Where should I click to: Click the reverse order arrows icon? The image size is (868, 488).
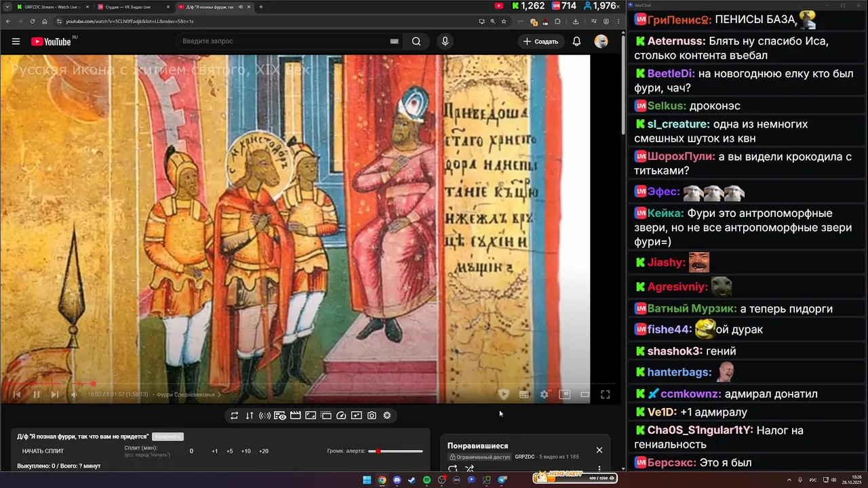(x=250, y=415)
